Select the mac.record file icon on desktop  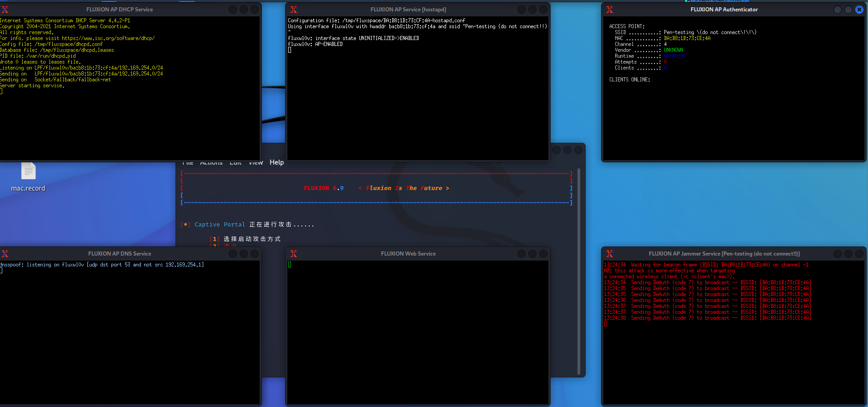(x=28, y=171)
